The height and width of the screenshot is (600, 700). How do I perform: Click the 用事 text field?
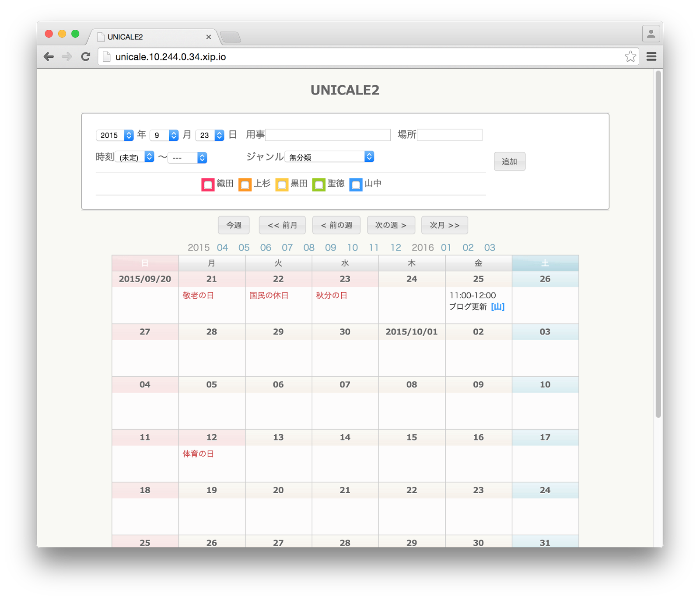328,135
